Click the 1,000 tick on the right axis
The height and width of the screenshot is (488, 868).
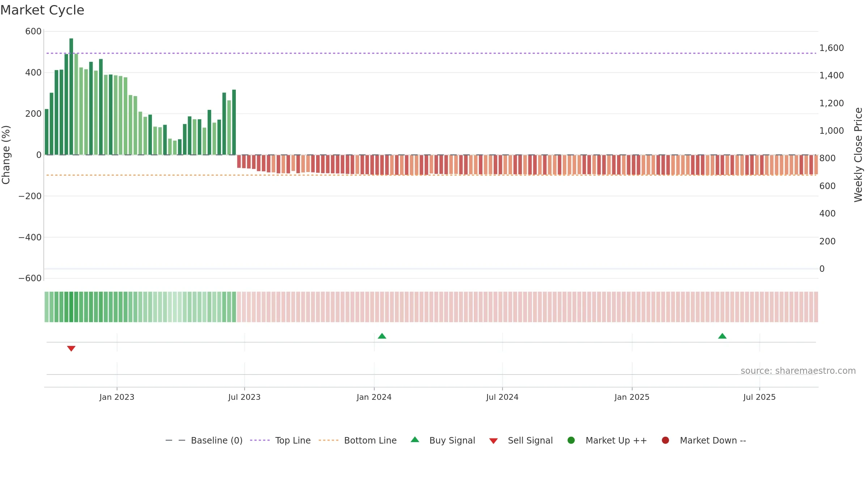(x=831, y=131)
